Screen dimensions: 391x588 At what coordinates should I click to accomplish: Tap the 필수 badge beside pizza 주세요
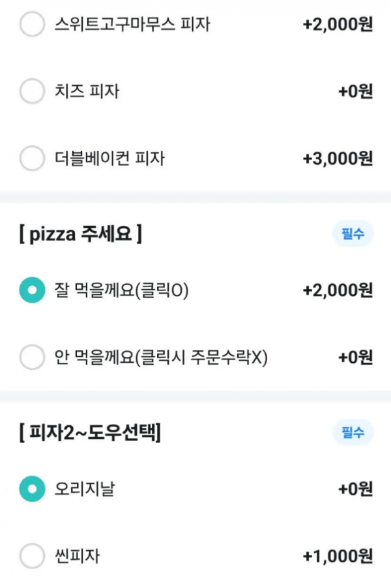tap(353, 234)
